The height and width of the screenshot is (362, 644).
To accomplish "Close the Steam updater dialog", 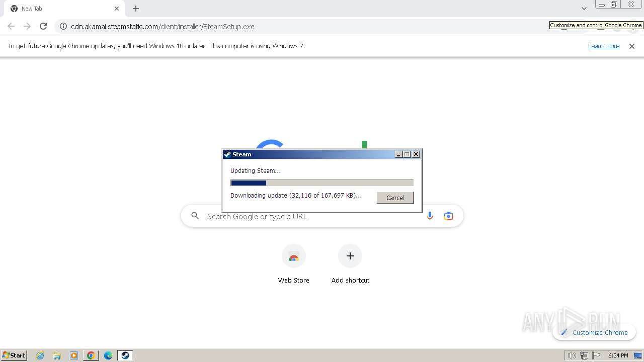I will [x=416, y=154].
